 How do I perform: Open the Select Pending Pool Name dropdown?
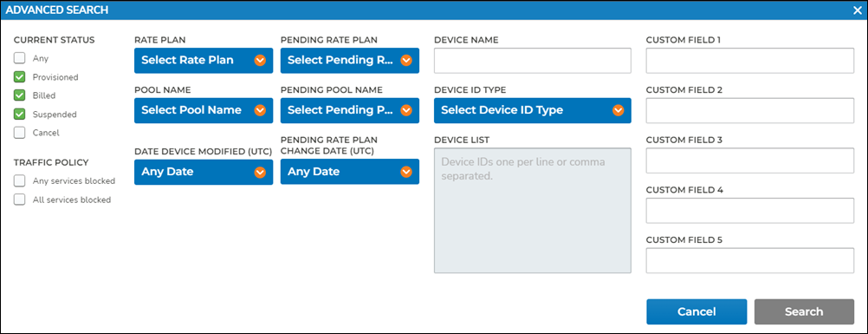coord(350,110)
